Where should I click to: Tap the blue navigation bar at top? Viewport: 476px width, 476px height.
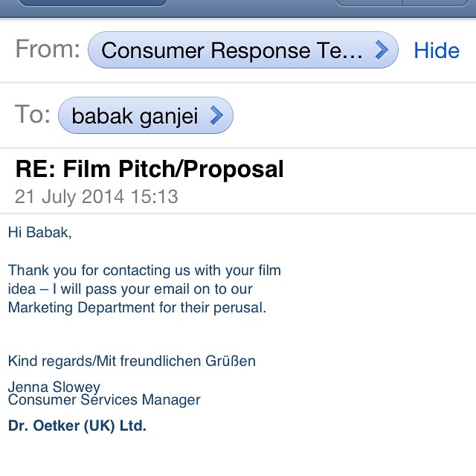pos(238,8)
